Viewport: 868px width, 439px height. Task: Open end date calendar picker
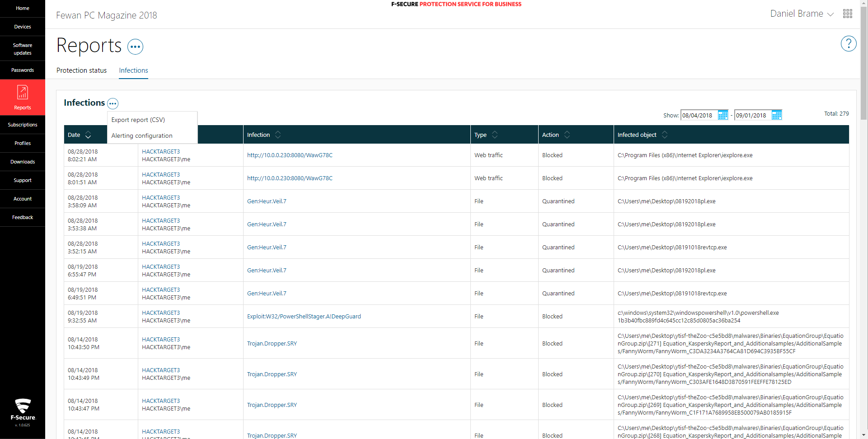click(x=776, y=115)
